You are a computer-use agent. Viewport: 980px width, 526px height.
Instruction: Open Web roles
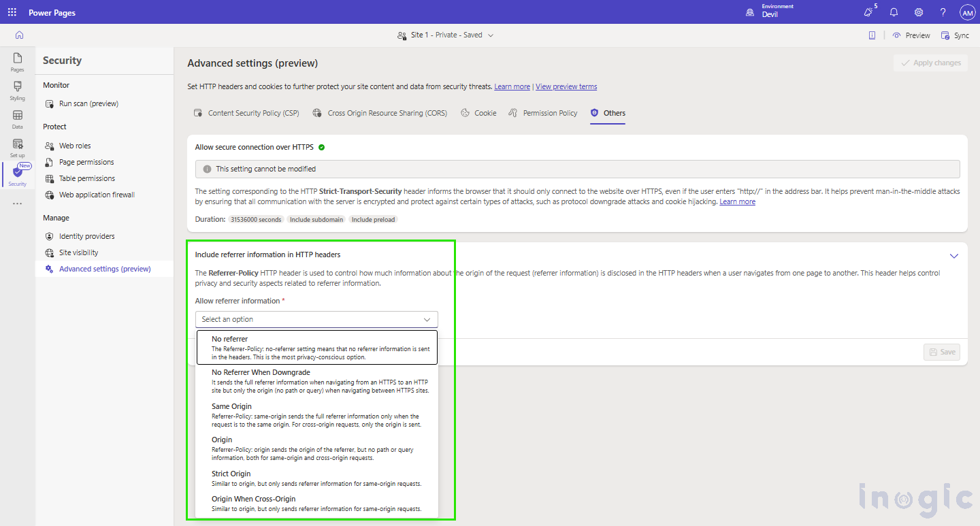point(75,146)
